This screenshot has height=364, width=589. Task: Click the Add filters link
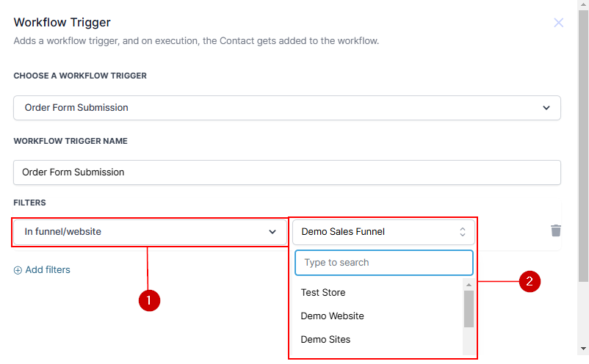tap(48, 270)
